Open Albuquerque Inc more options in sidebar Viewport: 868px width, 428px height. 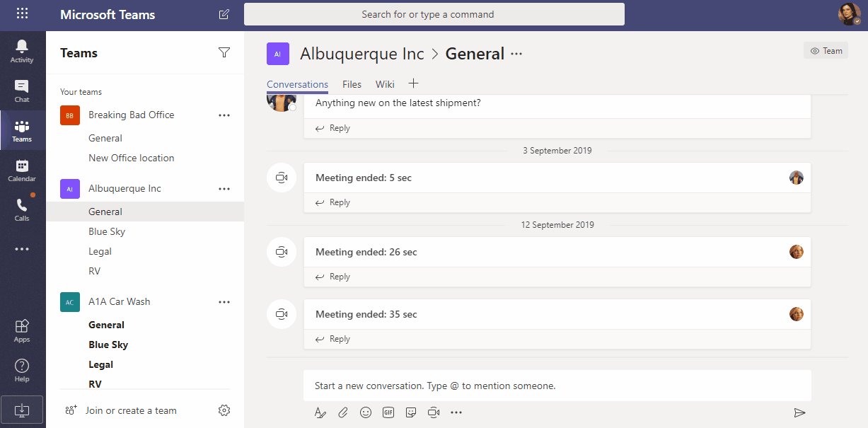click(224, 188)
